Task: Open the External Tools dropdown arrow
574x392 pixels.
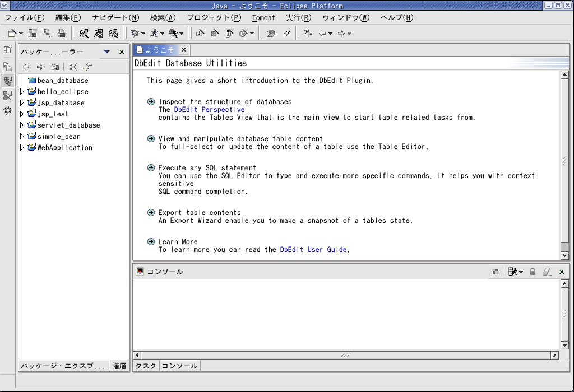Action: 181,34
